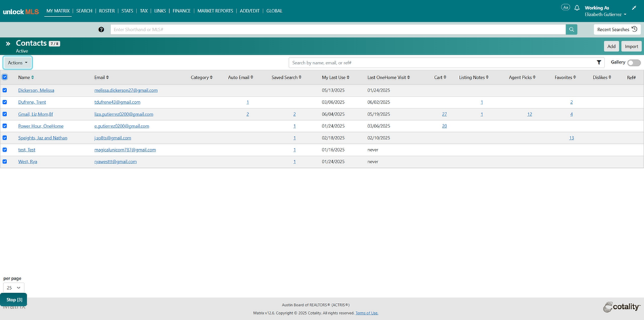Image resolution: width=644 pixels, height=320 pixels.
Task: Open the FINANCE menu
Action: coord(182,11)
